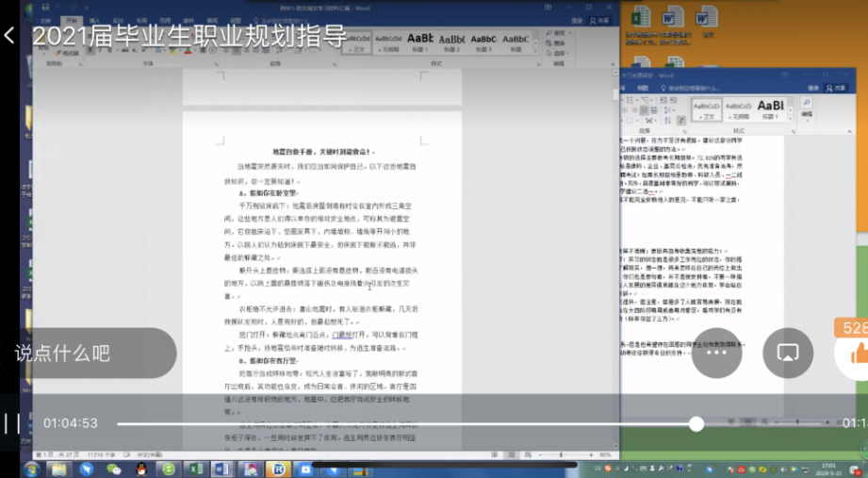
Task: Select the '标题 1' style in the main Word window
Action: (x=420, y=41)
